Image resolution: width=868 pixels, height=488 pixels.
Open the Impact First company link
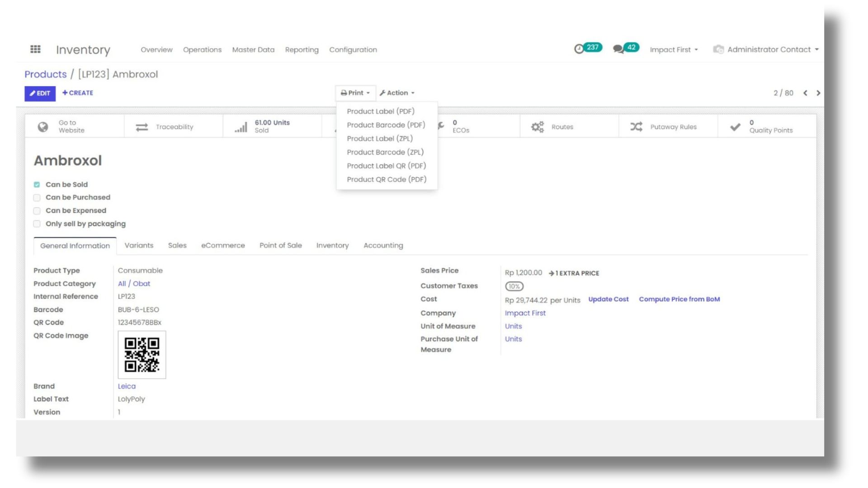click(x=525, y=313)
